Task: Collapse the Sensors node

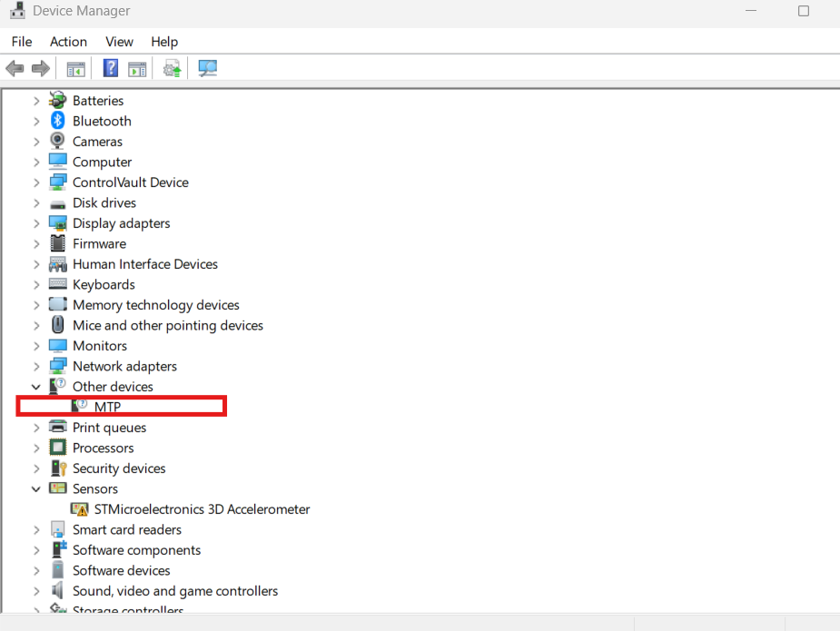Action: coord(36,489)
